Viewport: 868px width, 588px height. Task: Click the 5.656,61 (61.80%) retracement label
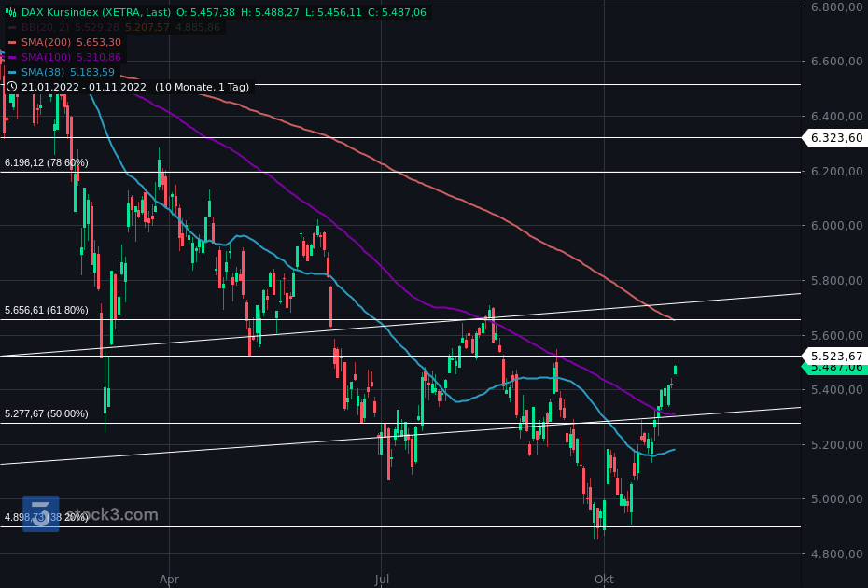coord(47,309)
